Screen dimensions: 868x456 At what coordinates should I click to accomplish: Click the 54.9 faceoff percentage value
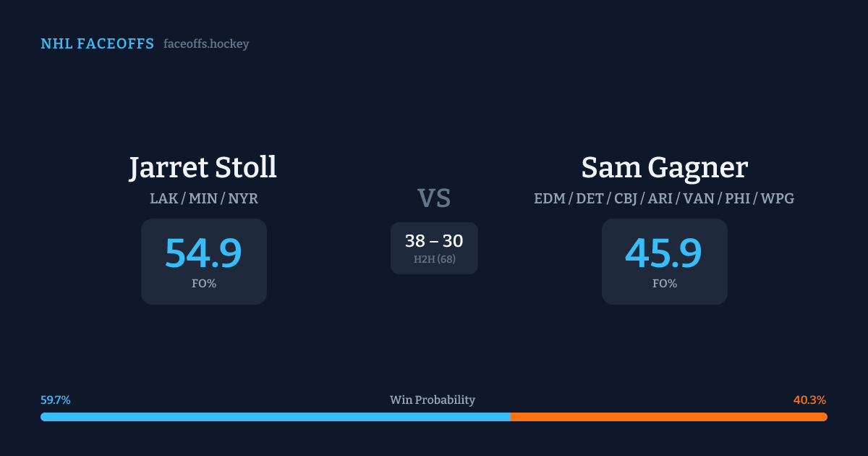coord(203,253)
